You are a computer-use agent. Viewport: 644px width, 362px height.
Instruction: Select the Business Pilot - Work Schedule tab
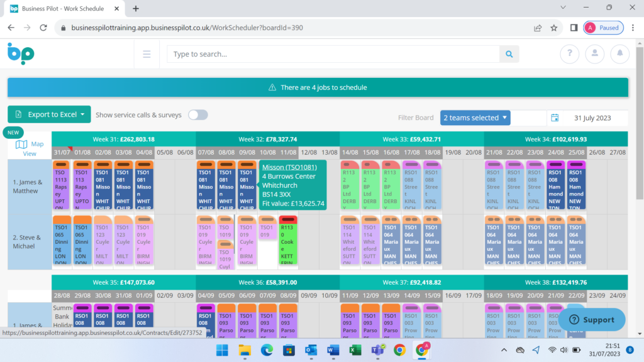pos(63,9)
